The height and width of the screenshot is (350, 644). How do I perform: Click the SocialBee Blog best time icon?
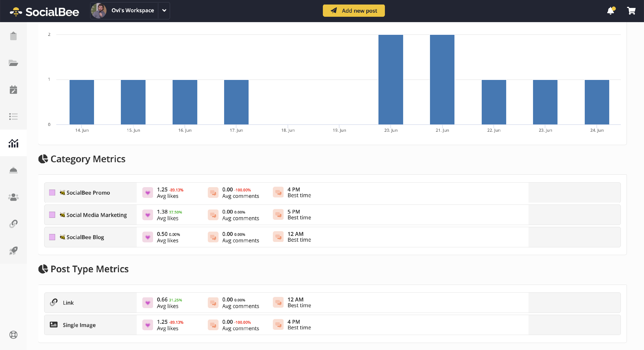278,237
